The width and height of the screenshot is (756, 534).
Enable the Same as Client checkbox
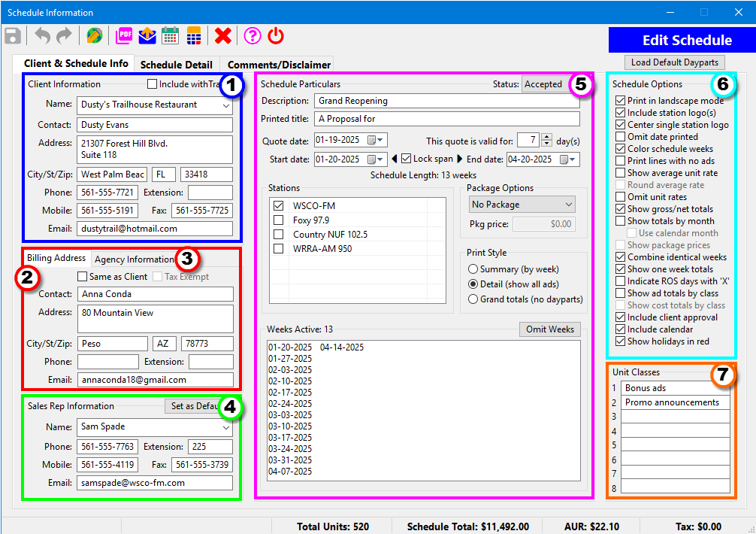(x=83, y=277)
